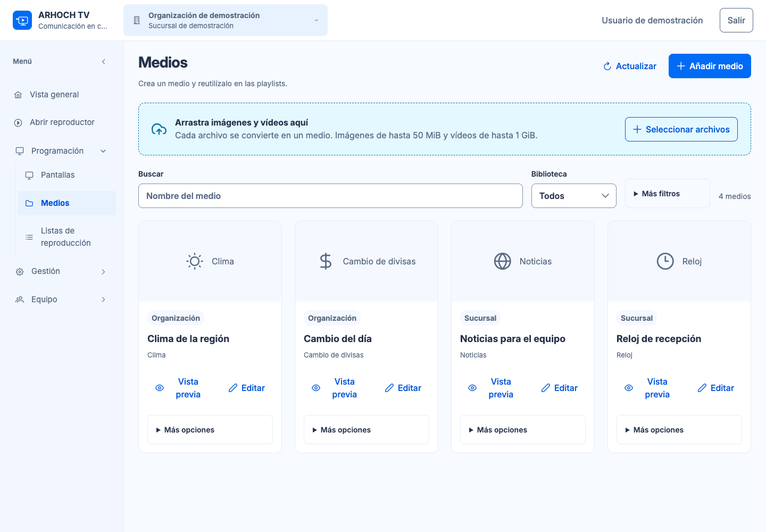This screenshot has height=532, width=766.
Task: Click the ARHOCH TV logo icon
Action: point(22,20)
